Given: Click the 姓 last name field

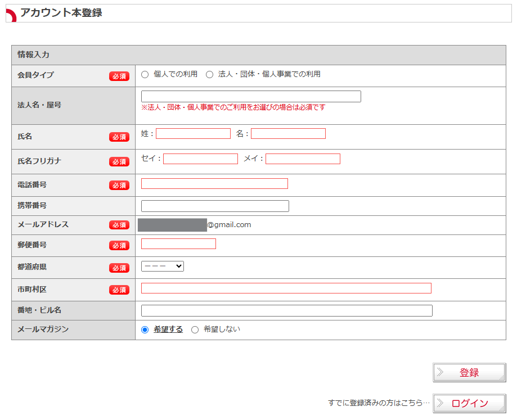Looking at the screenshot, I should pyautogui.click(x=193, y=133).
